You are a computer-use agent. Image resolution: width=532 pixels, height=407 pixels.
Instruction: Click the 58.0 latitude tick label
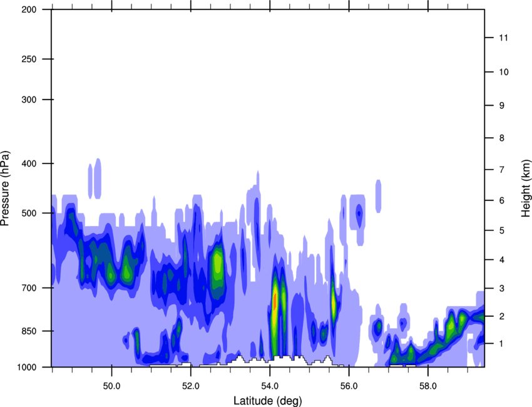pyautogui.click(x=428, y=384)
